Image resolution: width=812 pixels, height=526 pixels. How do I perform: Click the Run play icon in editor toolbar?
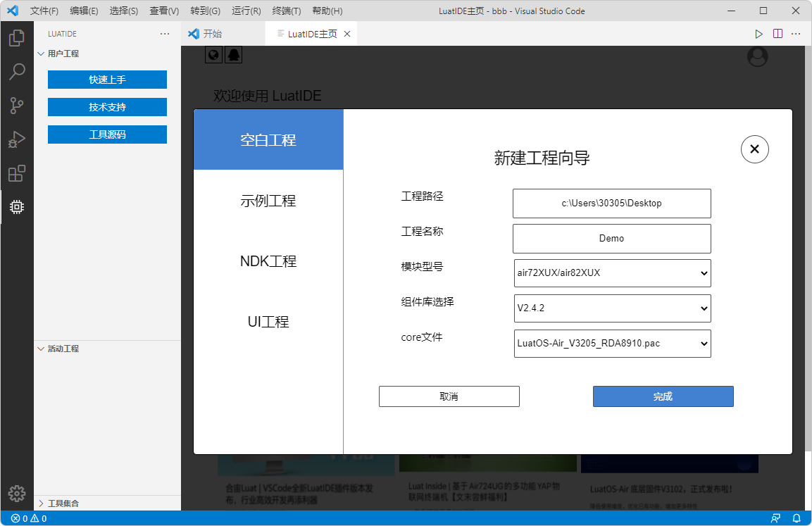(758, 34)
